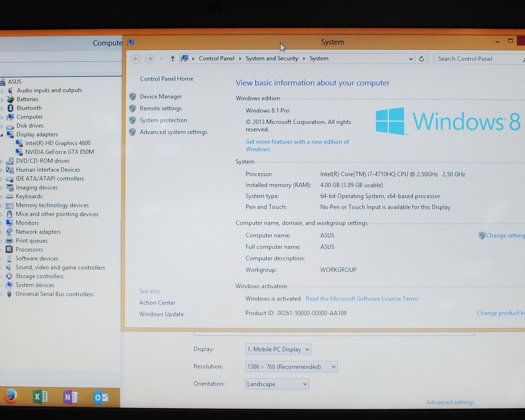The width and height of the screenshot is (525, 420).
Task: Click the Back navigation arrow button
Action: tap(135, 59)
